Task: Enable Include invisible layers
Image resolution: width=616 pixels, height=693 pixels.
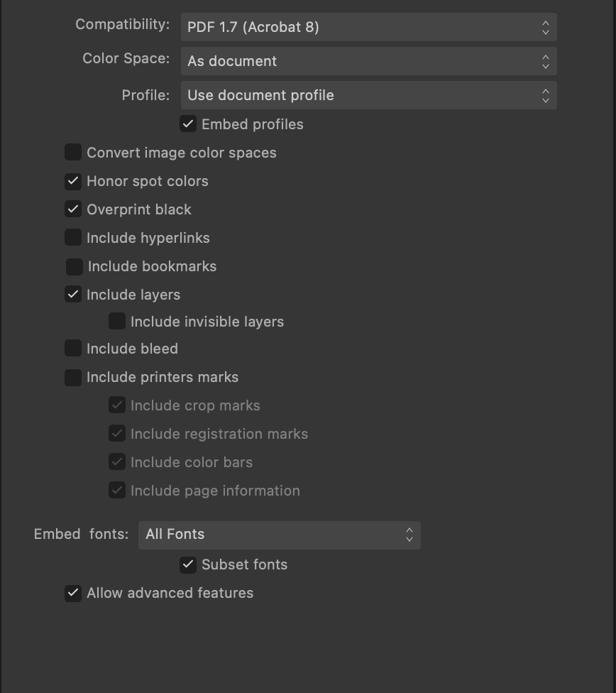Action: (x=117, y=322)
